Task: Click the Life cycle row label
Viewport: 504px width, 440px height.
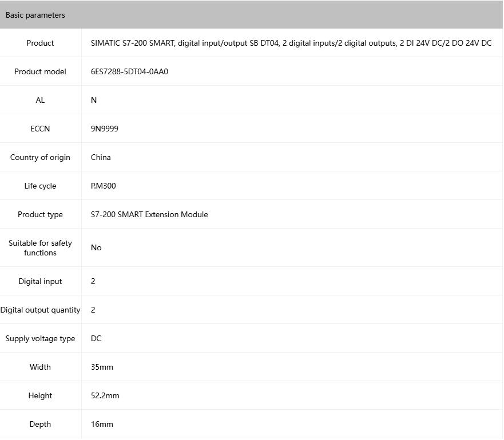Action: pyautogui.click(x=40, y=186)
